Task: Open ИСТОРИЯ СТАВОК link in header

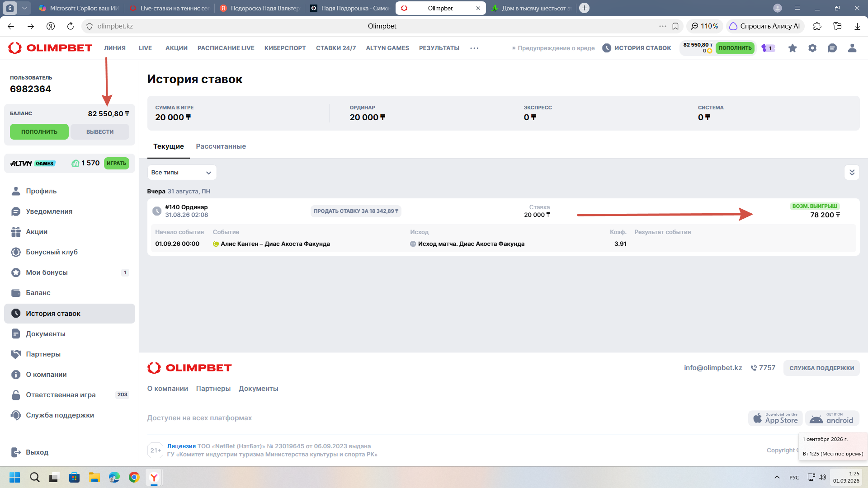Action: pyautogui.click(x=637, y=48)
